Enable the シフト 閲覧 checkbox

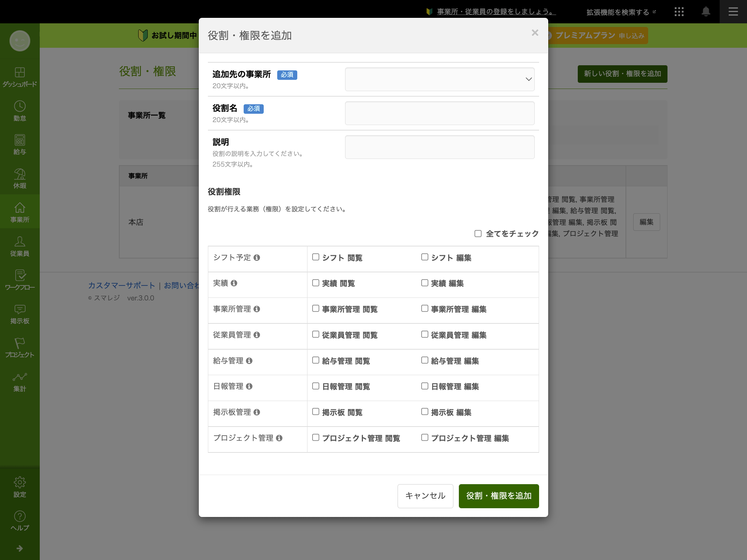(x=316, y=257)
